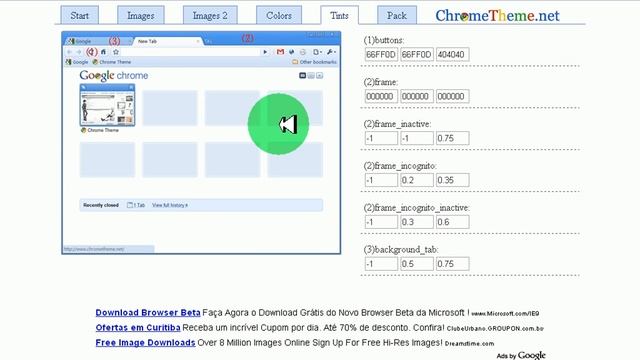Select the Google tab in the preview browser
The width and height of the screenshot is (640, 360).
pyautogui.click(x=99, y=41)
